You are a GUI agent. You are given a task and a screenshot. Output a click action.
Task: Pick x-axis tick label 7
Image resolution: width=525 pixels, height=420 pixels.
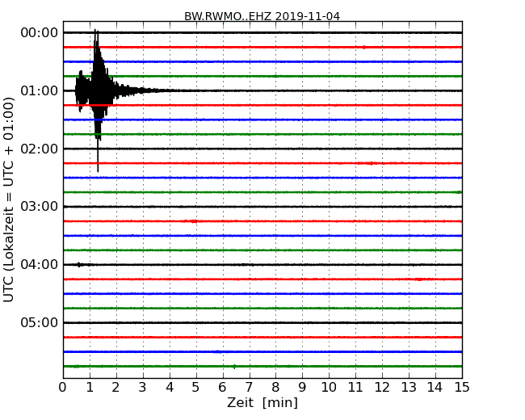[x=249, y=388]
